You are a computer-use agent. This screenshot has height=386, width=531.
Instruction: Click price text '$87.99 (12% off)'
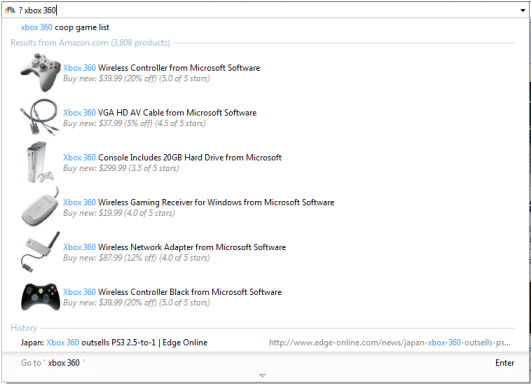128,258
